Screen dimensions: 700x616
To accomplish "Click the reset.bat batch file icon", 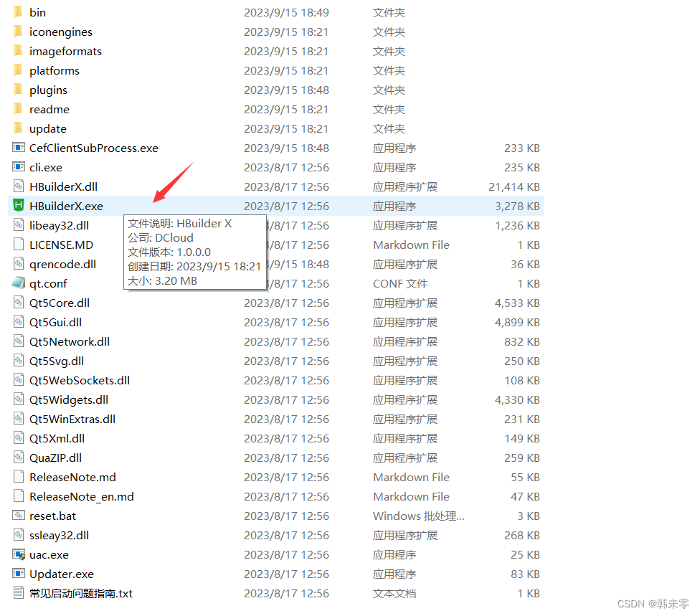I will 19,516.
